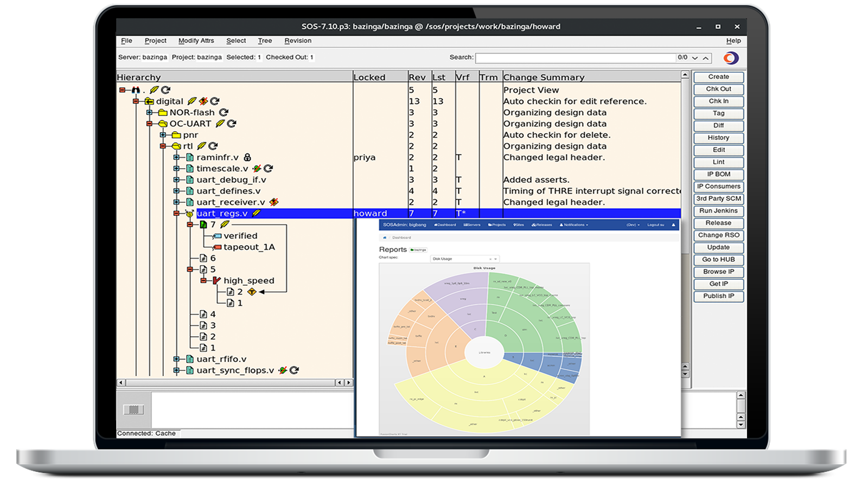Click the user icon in the SOSAdmin navbar
The height and width of the screenshot is (488, 868).
click(673, 224)
